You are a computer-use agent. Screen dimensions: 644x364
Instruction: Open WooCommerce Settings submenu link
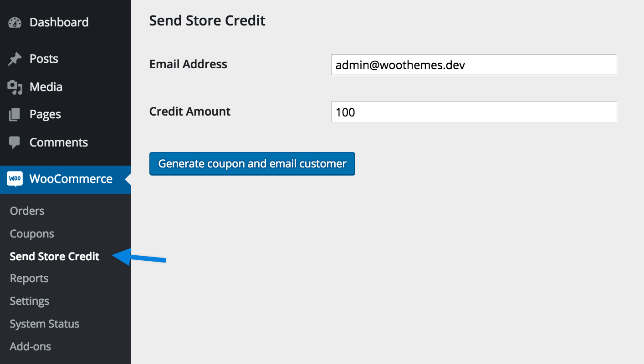pos(30,301)
